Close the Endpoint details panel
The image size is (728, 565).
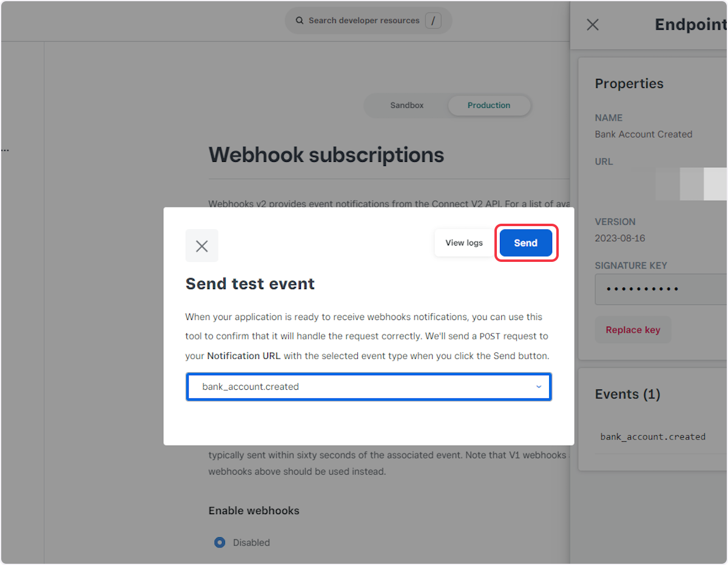pos(592,24)
